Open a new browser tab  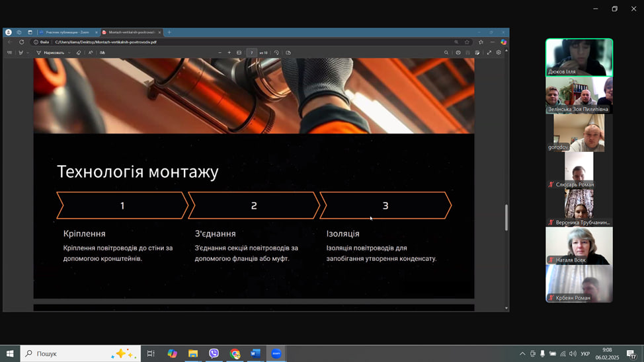click(169, 32)
